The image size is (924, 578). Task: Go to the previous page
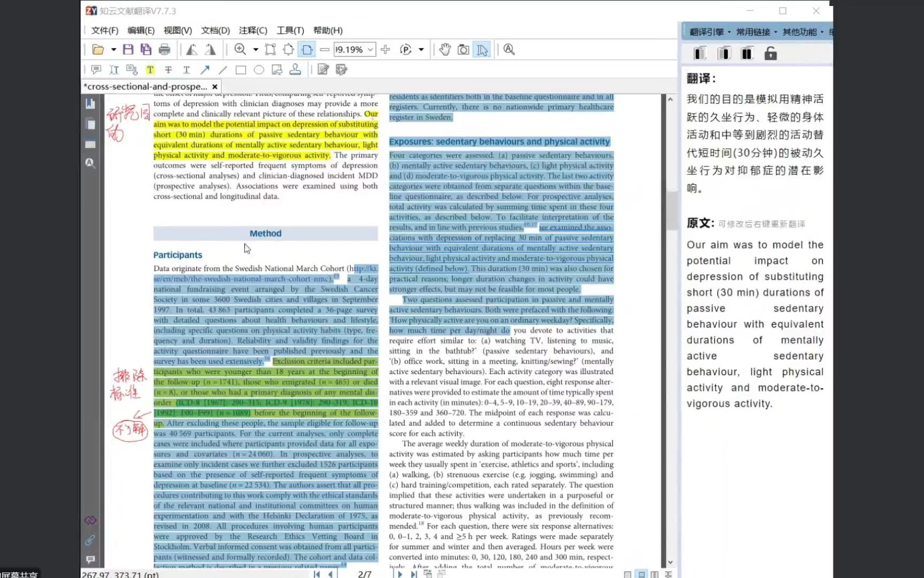(x=330, y=574)
